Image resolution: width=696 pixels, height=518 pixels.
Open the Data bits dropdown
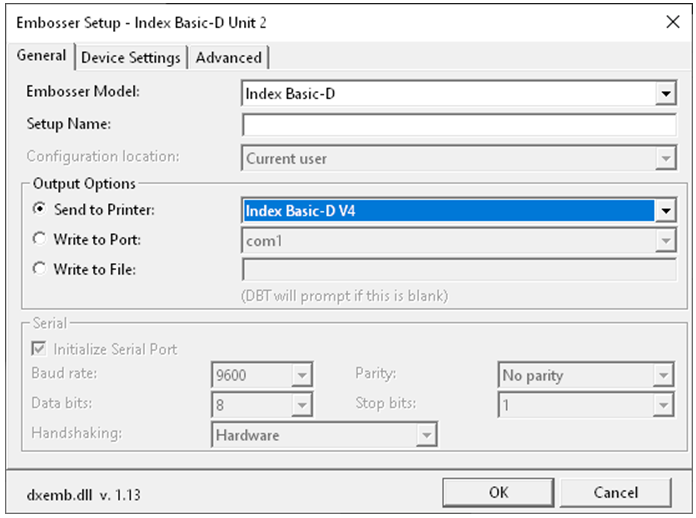262,404
